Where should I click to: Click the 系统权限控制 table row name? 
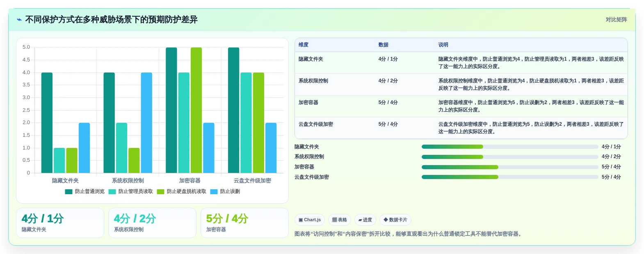pyautogui.click(x=313, y=81)
